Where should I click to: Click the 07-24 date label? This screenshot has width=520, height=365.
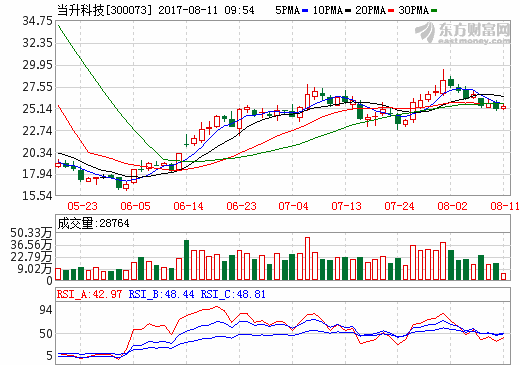tap(399, 206)
